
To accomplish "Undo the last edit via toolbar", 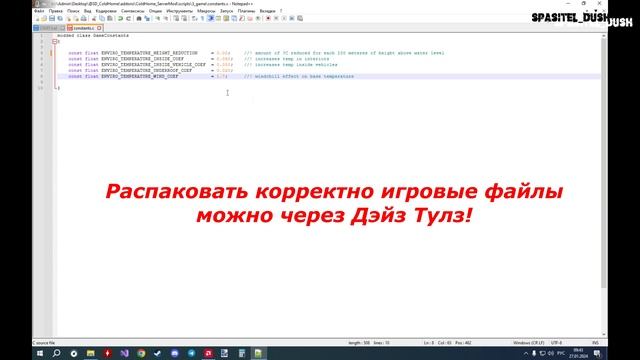I will [x=120, y=18].
